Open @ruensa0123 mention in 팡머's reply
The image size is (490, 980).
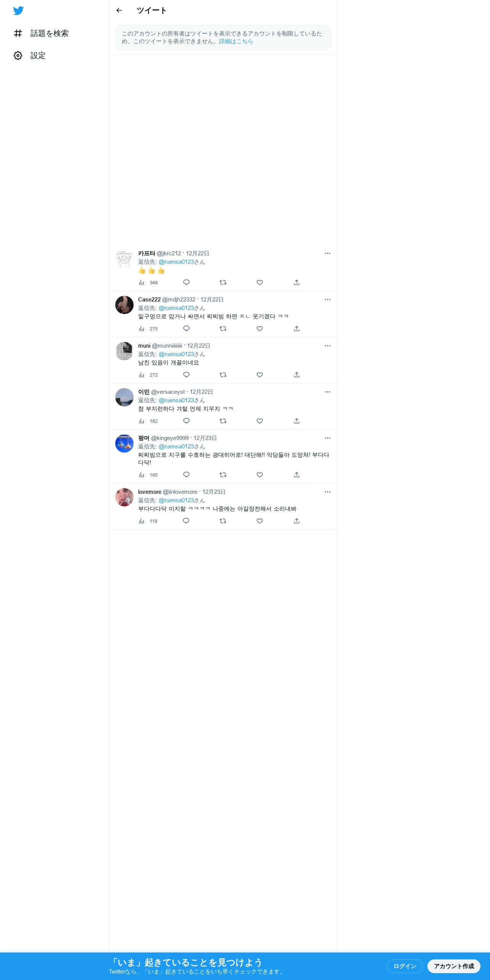[176, 446]
